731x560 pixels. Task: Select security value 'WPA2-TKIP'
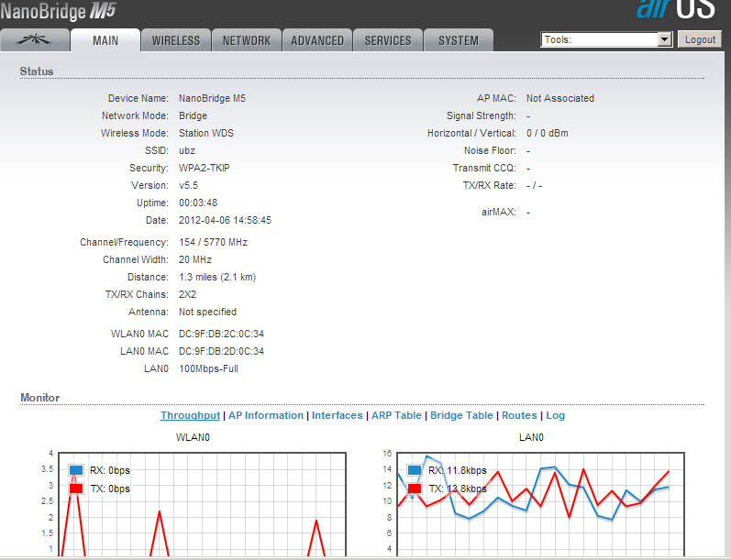(205, 168)
